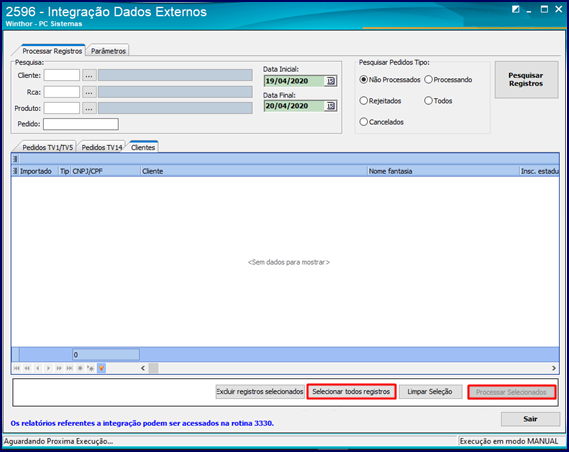Click the orange filter icon in grid navigator

[102, 368]
